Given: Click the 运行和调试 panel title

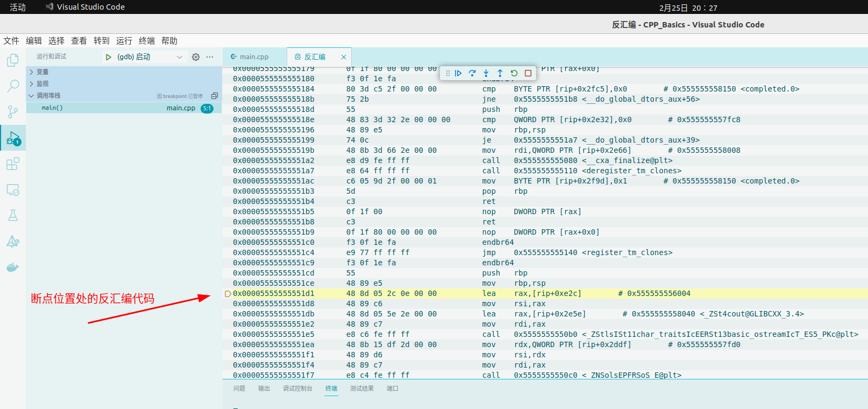Looking at the screenshot, I should (x=52, y=57).
